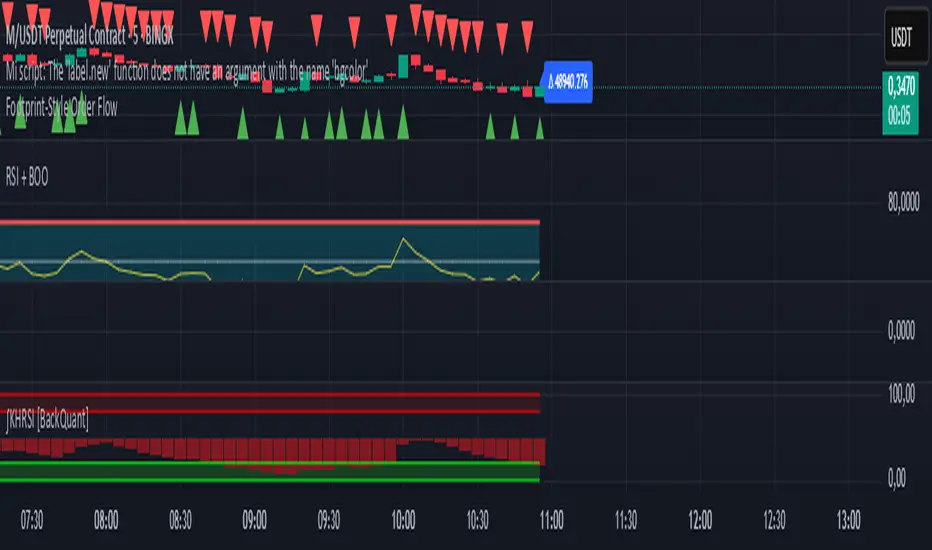Click the Mi script label.new error message

coord(187,71)
